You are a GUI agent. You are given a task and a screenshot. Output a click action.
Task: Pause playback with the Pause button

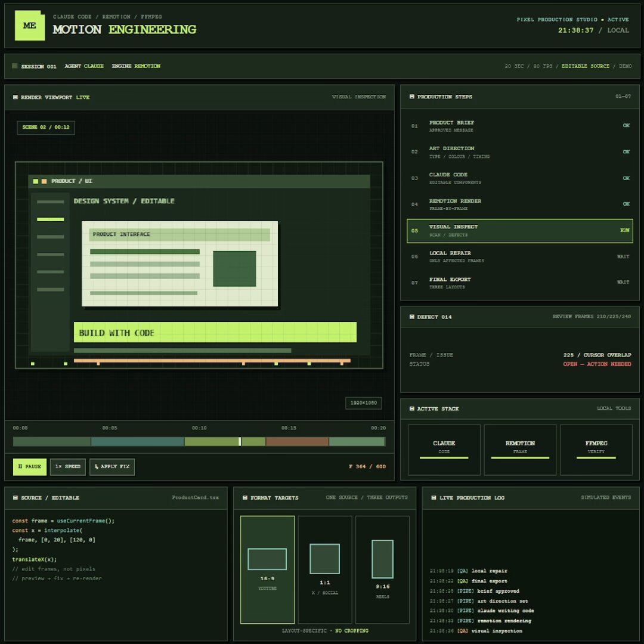pyautogui.click(x=30, y=466)
